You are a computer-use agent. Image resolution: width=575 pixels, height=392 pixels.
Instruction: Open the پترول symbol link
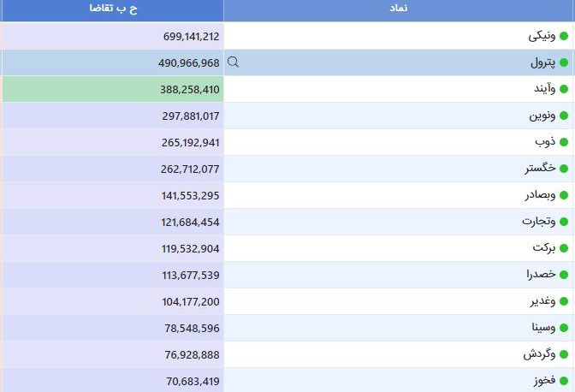pyautogui.click(x=543, y=62)
